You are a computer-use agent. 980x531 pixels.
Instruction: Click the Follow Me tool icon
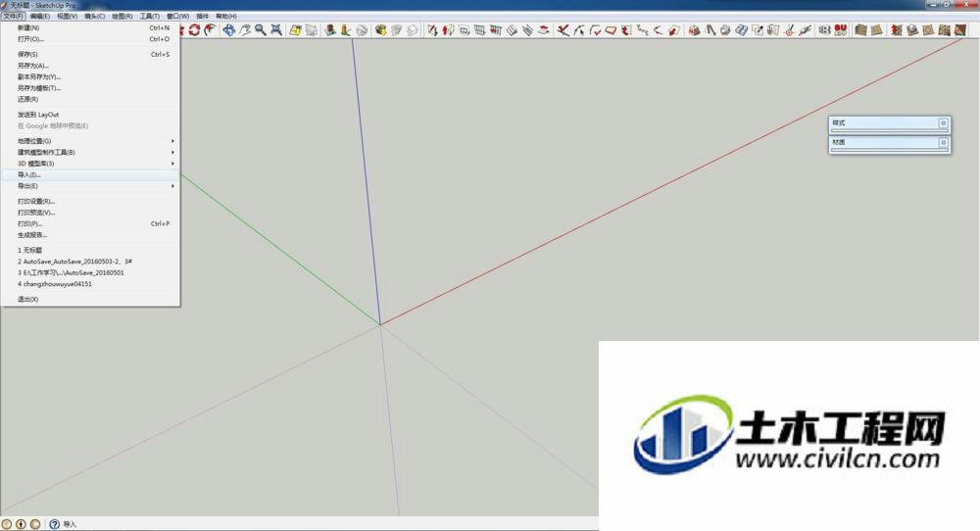(210, 30)
